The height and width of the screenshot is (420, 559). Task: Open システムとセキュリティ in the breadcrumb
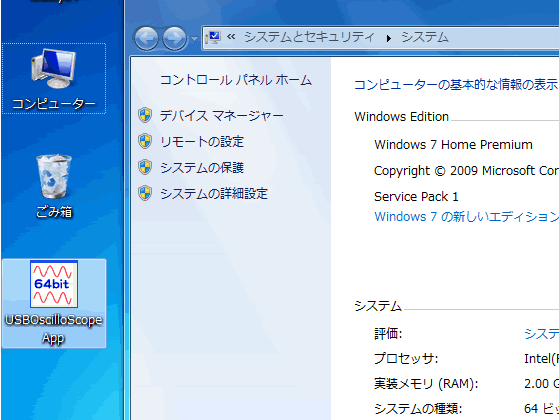pos(309,37)
